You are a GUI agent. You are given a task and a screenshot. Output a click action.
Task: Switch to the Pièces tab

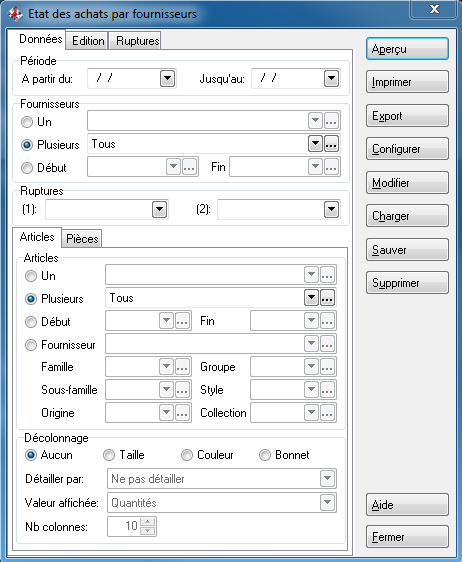[82, 239]
